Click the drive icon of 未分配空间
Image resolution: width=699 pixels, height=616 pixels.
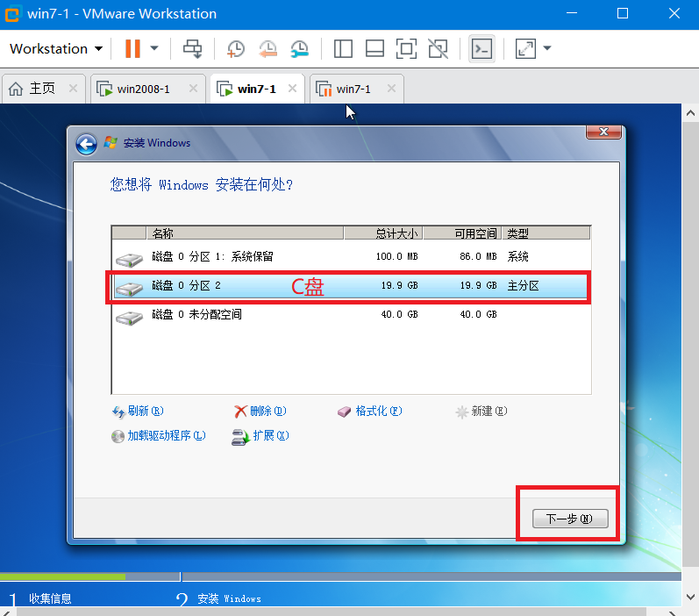point(129,318)
